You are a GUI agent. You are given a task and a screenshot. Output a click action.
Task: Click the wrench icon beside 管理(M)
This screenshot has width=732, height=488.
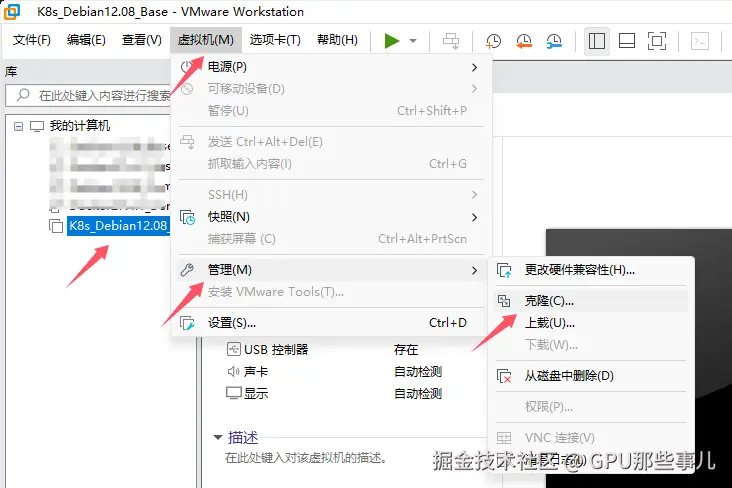[x=187, y=270]
